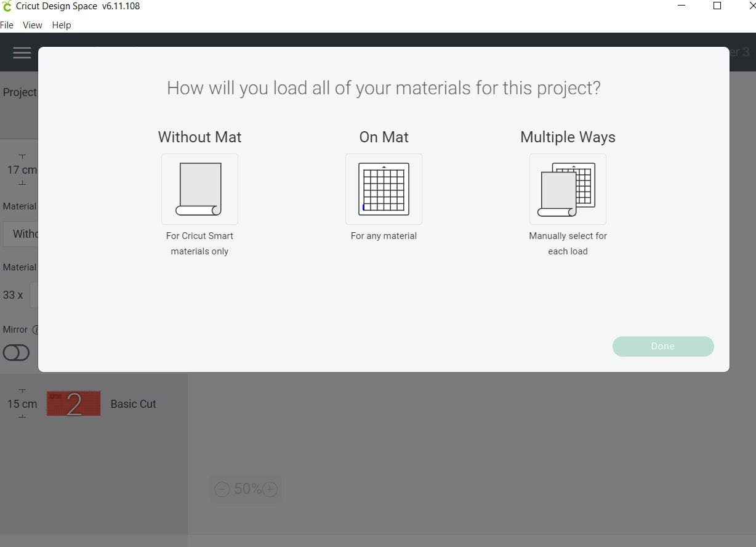Click the Mirror info icon
Screen dimensions: 756x547
click(36, 330)
